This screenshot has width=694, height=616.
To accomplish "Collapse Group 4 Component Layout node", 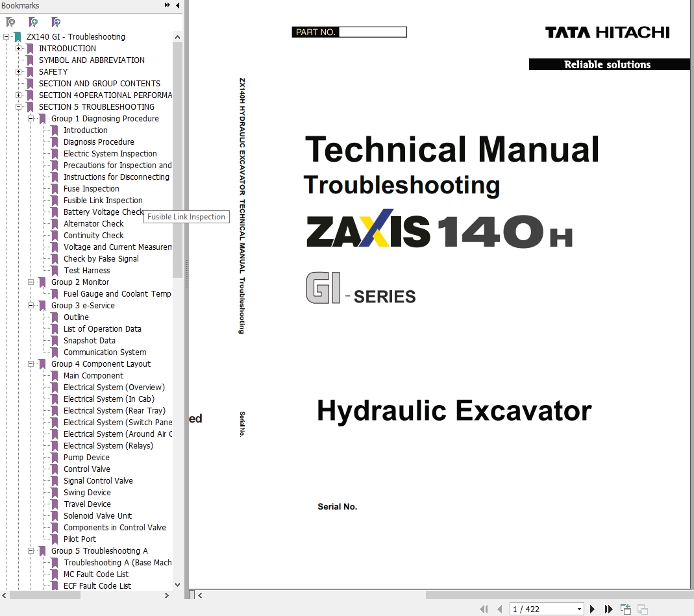I will point(31,363).
